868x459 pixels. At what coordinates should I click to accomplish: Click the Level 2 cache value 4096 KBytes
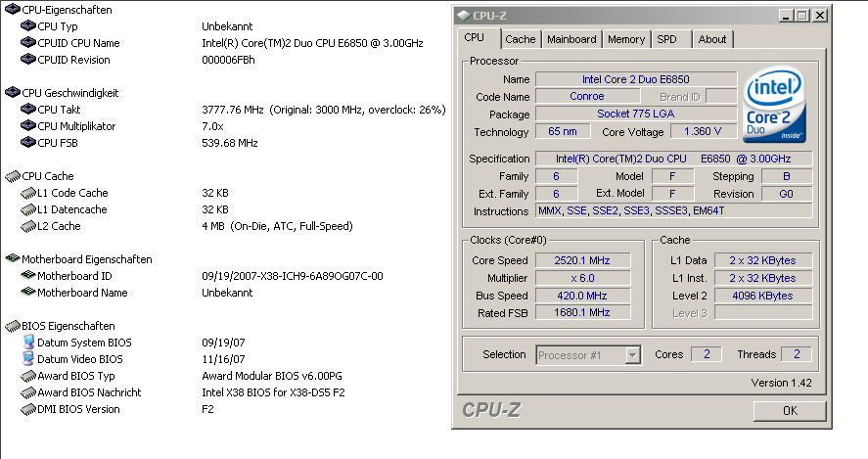(763, 296)
